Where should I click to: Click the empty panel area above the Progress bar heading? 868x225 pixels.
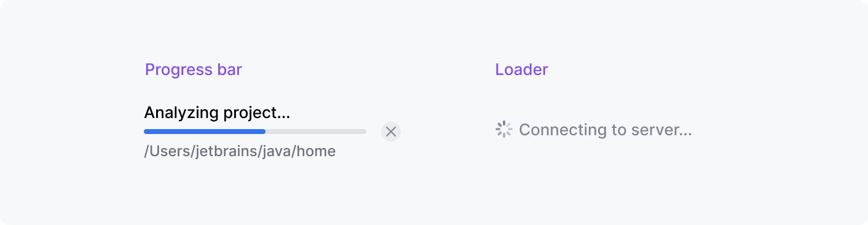point(194,31)
